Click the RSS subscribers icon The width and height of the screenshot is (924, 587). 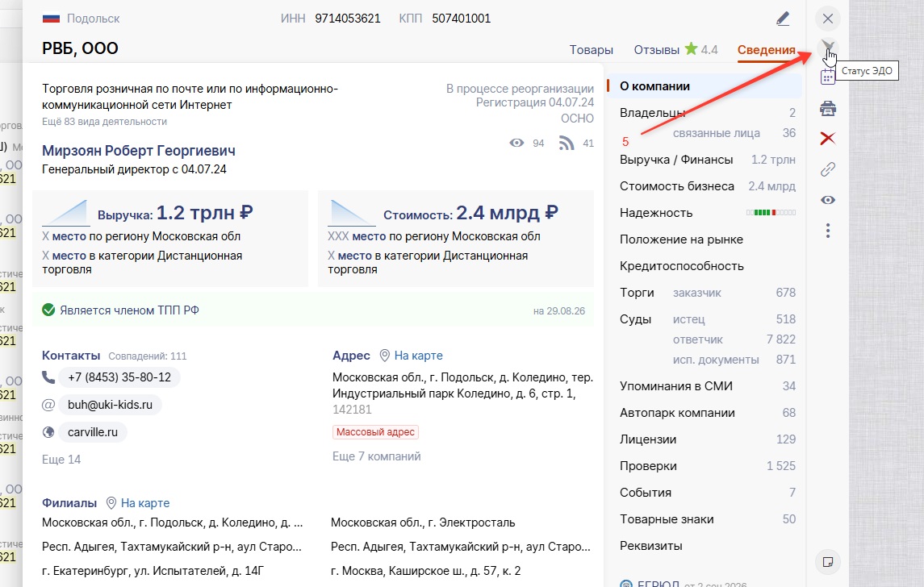tap(567, 143)
